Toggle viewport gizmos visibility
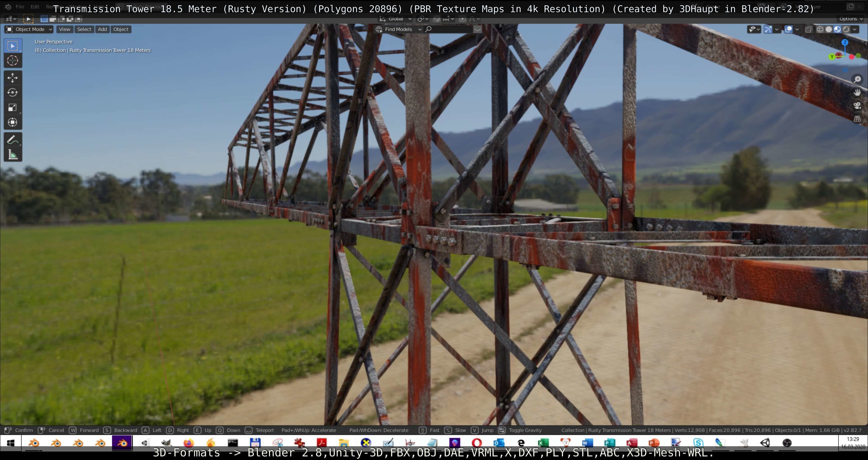 click(x=768, y=29)
